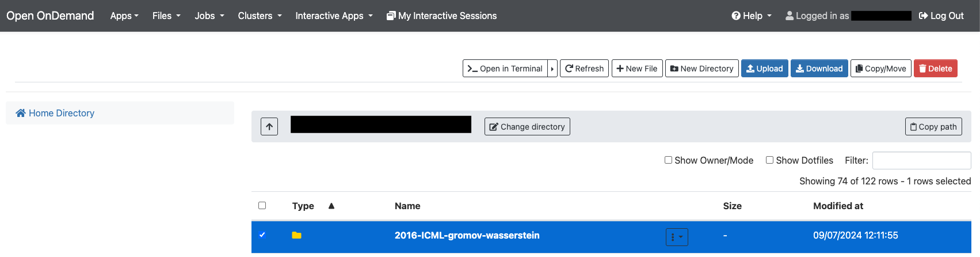980x257 pixels.
Task: Open the 2016-ICML-gromov-wasserstein folder link
Action: pyautogui.click(x=467, y=235)
